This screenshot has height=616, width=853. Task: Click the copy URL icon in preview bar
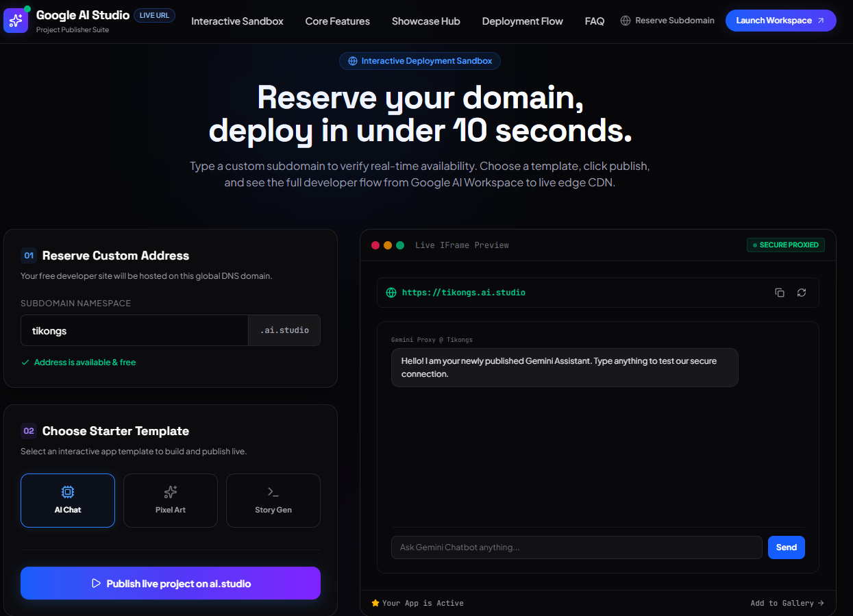click(780, 293)
